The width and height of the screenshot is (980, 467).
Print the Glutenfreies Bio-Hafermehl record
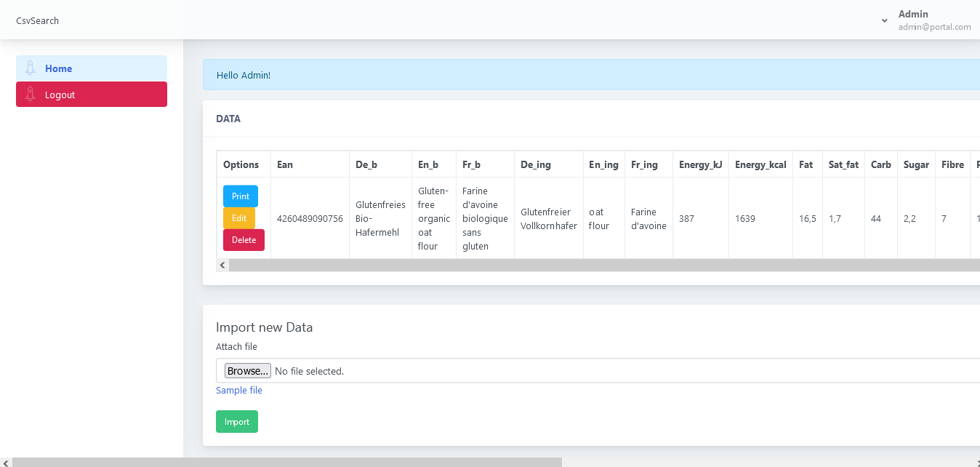[240, 196]
